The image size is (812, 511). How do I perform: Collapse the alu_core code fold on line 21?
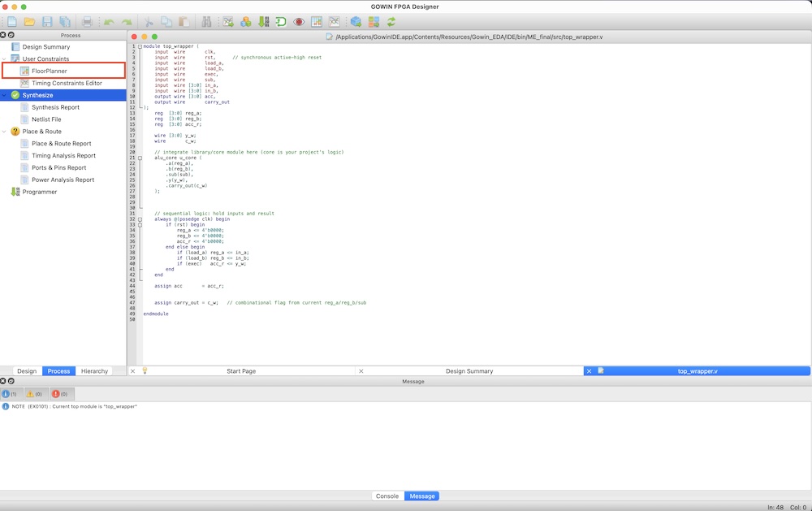(140, 158)
